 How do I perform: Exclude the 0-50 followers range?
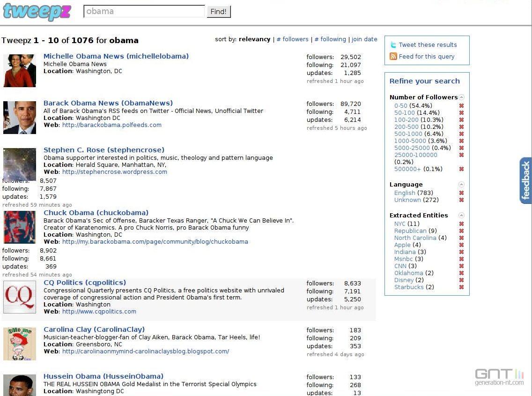click(x=461, y=105)
